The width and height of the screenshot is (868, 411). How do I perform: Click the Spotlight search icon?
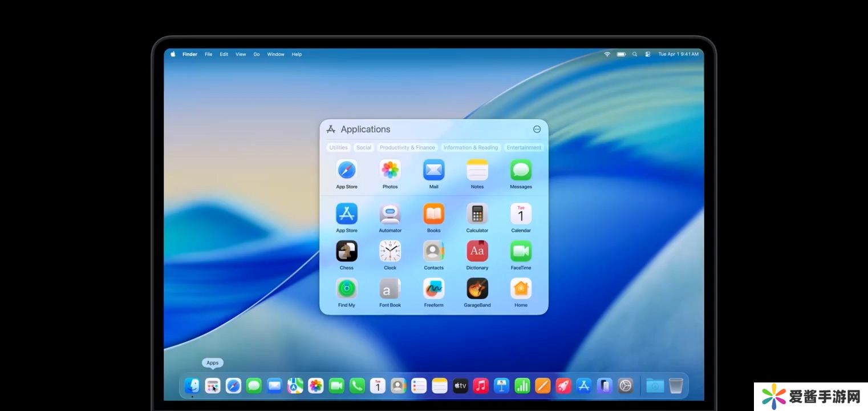coord(635,54)
